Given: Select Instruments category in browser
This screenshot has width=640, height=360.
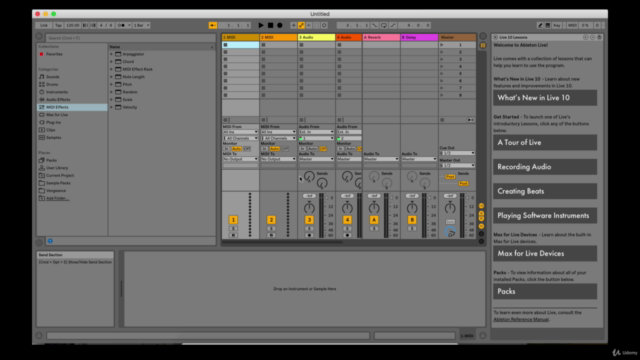Looking at the screenshot, I should pos(57,92).
